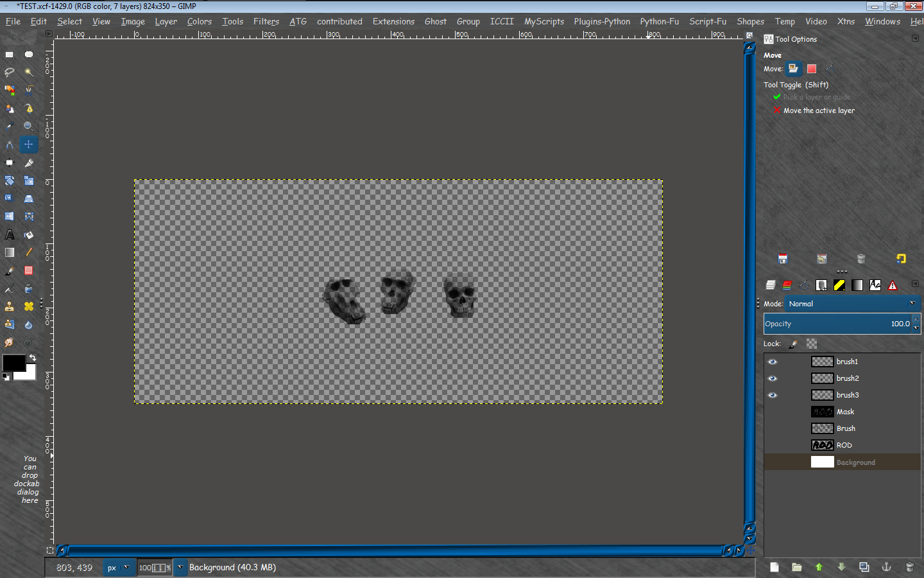Select the Fuzzy Select wand tool

pyautogui.click(x=29, y=72)
